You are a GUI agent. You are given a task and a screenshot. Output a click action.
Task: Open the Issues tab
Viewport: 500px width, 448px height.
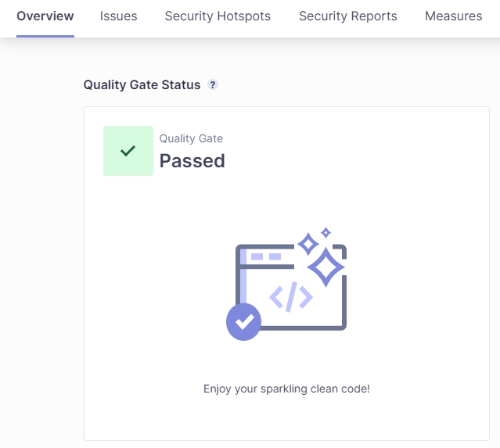(119, 16)
